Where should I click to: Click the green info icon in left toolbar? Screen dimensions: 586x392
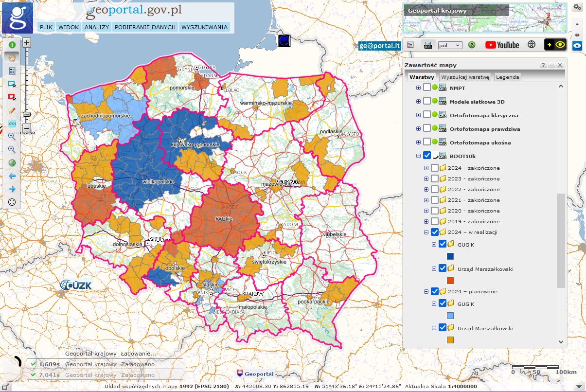[x=12, y=44]
